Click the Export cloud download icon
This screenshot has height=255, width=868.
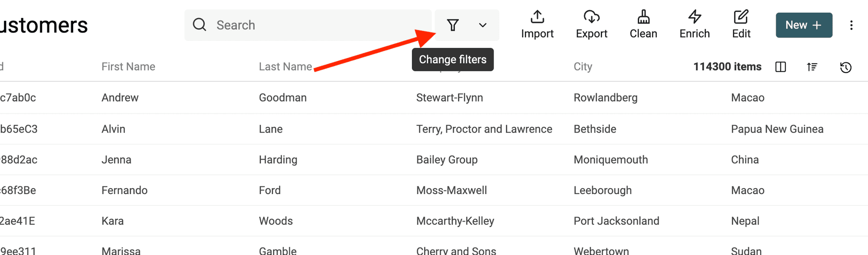(591, 17)
